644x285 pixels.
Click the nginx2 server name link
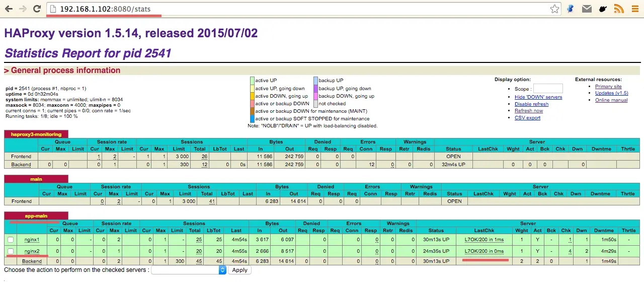tap(32, 251)
